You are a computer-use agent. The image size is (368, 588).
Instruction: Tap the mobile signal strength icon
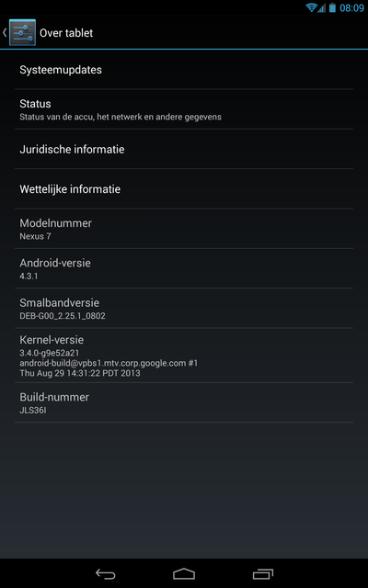[322, 8]
